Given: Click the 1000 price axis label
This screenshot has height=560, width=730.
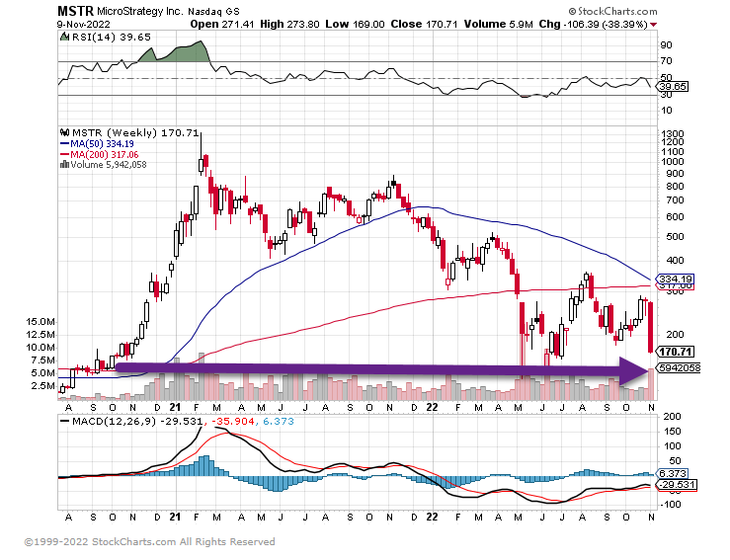Looking at the screenshot, I should coord(673,162).
